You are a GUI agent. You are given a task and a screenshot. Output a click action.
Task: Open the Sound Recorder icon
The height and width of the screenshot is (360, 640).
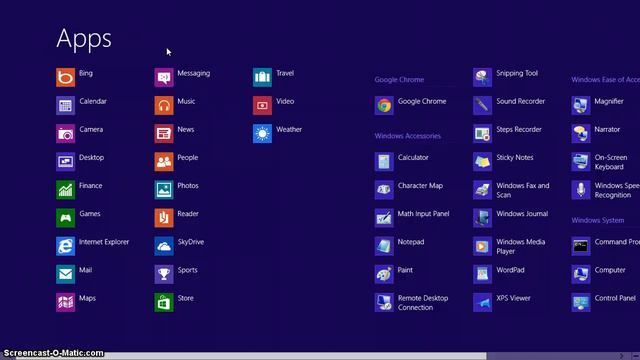pos(482,106)
